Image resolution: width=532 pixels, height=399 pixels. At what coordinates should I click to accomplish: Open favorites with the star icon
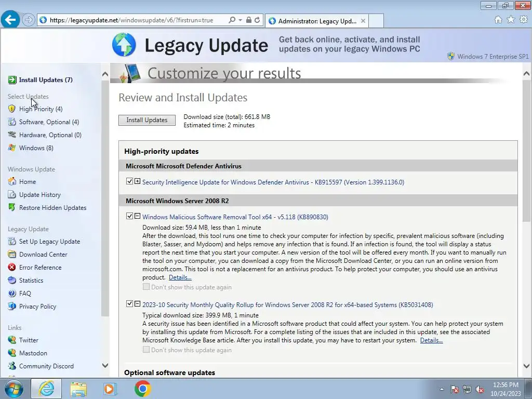click(x=511, y=20)
